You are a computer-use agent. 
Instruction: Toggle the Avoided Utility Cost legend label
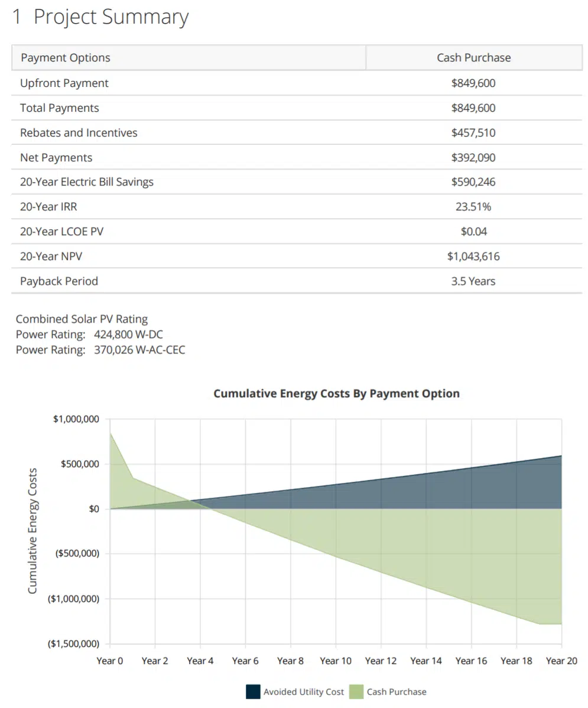(303, 691)
